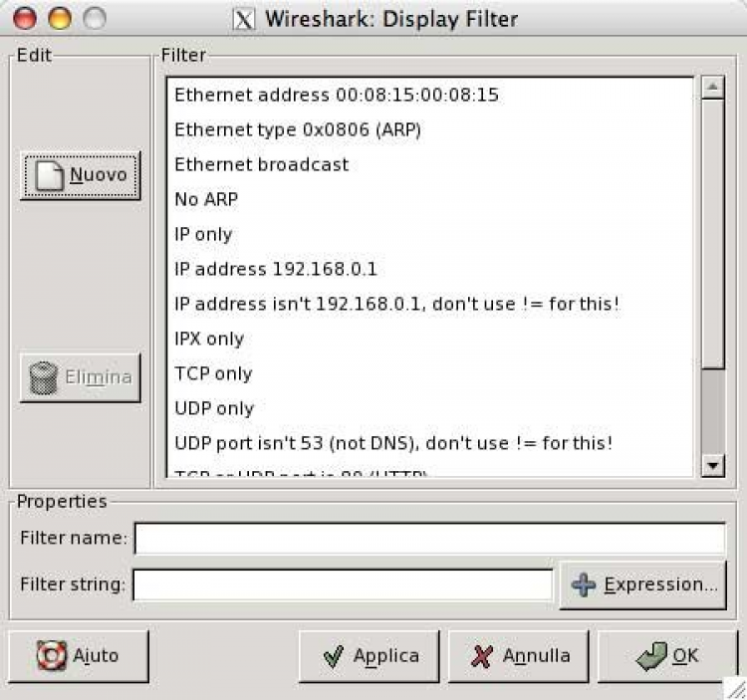Screen dimensions: 747x700
Task: Select 'Ethernet broadcast' filter
Action: tap(429, 164)
